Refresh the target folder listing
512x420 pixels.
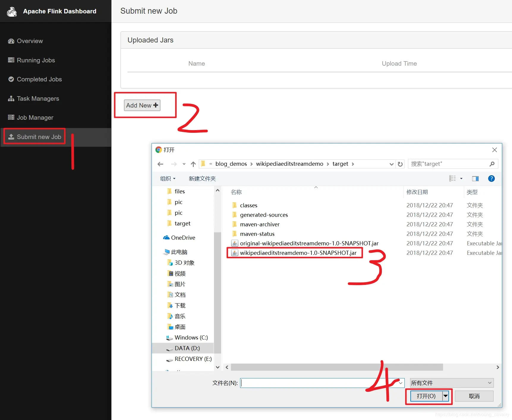(400, 164)
